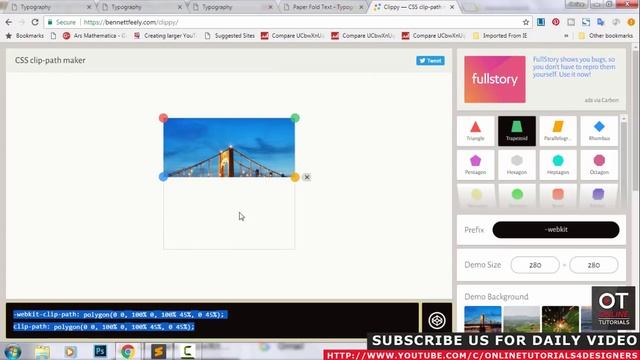This screenshot has height=360, width=640.
Task: Click the green top-right clip handle
Action: pyautogui.click(x=295, y=118)
